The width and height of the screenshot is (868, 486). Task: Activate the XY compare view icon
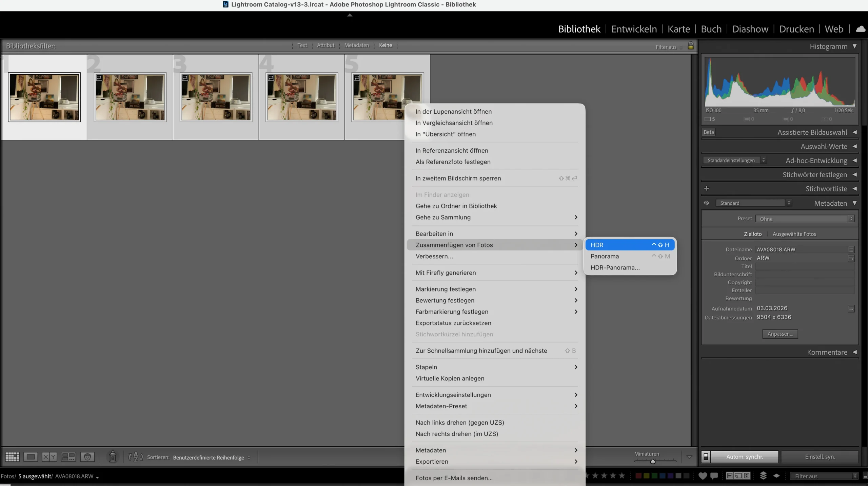point(49,457)
